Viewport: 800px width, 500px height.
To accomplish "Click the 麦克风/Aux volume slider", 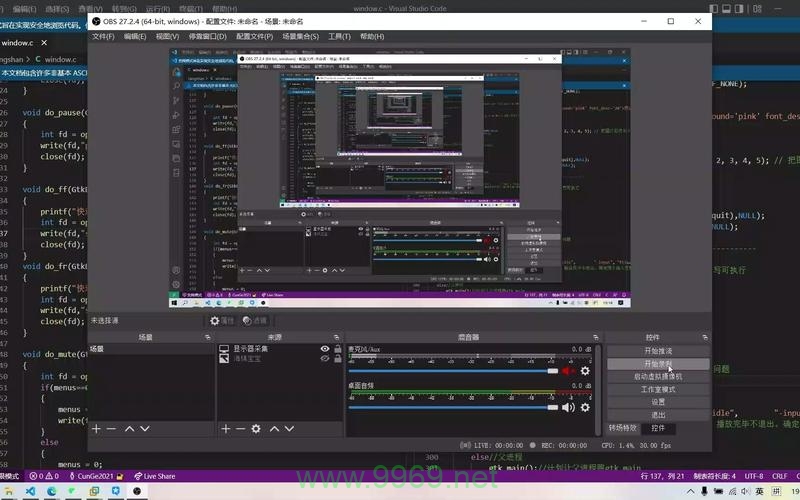I will point(453,371).
